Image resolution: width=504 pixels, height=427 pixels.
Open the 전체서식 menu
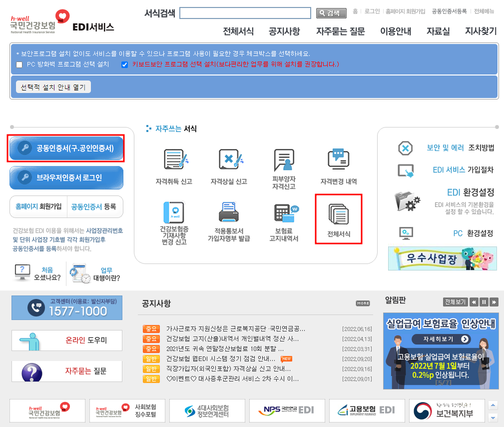tap(238, 31)
